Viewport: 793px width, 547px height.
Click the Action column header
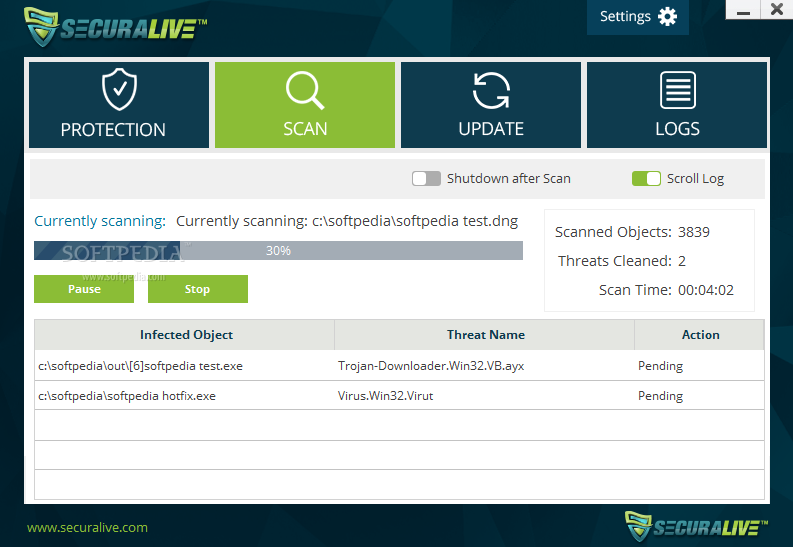699,335
